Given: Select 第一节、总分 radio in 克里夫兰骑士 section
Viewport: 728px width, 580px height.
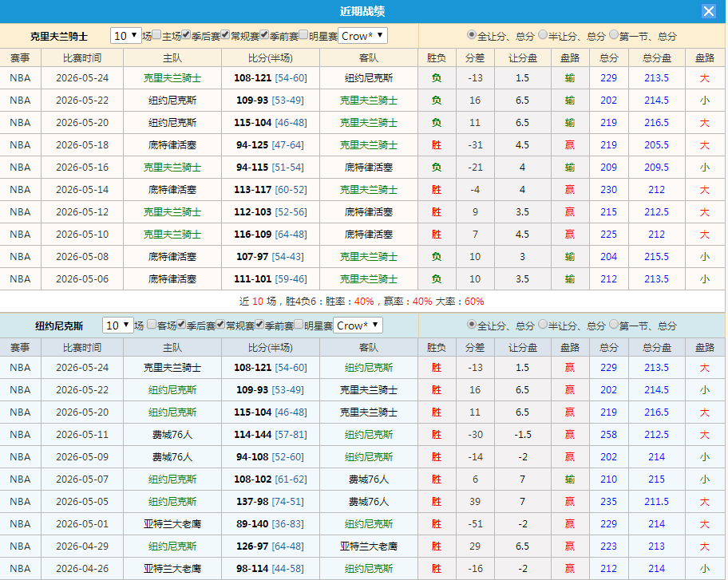Looking at the screenshot, I should [x=614, y=35].
